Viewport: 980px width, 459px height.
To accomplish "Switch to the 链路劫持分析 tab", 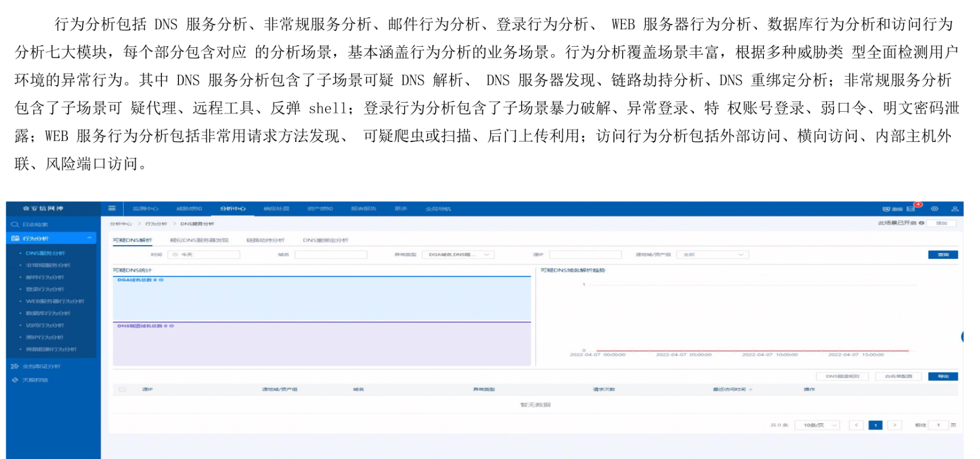I will pos(265,241).
